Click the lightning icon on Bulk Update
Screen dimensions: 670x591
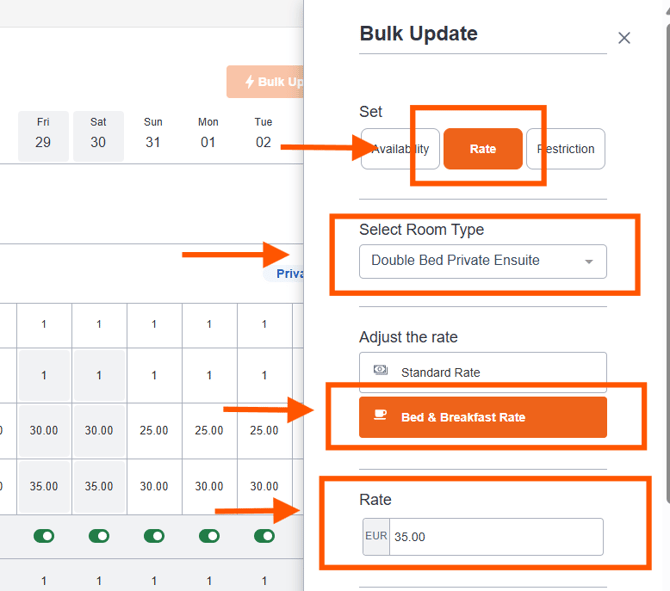pyautogui.click(x=249, y=82)
